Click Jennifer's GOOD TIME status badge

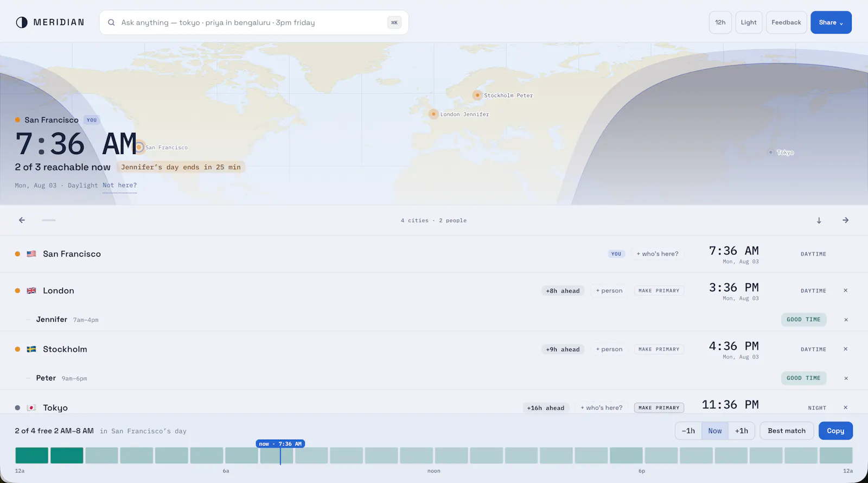pos(803,320)
